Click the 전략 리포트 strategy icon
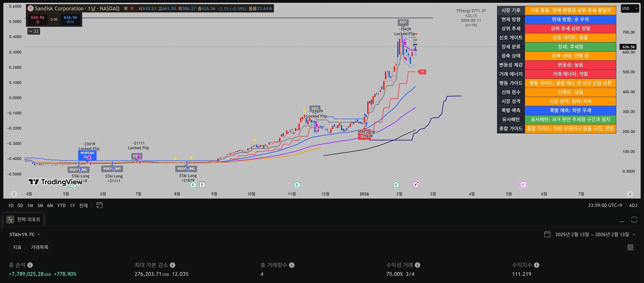The image size is (644, 283). pyautogui.click(x=10, y=219)
